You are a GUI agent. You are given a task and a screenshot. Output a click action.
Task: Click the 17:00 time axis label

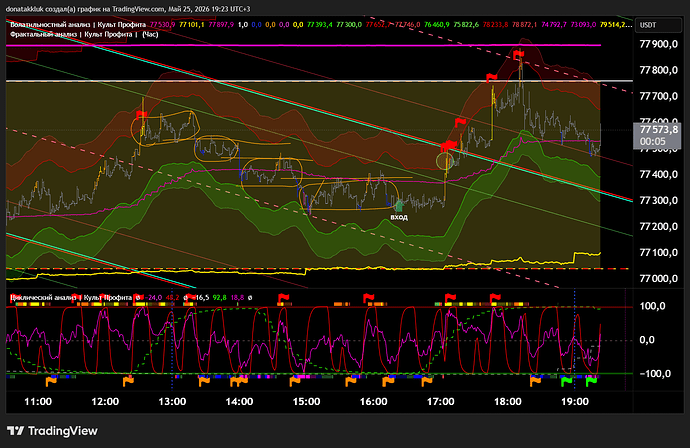coord(440,402)
